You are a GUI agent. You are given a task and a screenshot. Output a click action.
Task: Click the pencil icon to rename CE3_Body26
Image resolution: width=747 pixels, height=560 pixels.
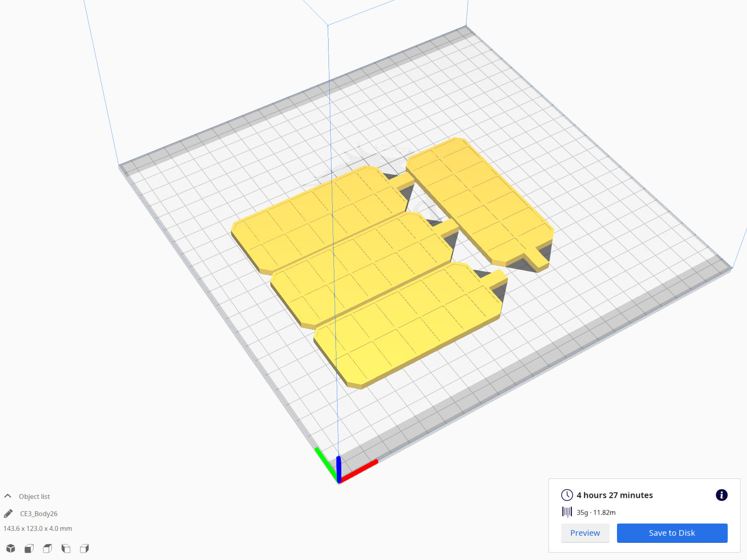(8, 513)
